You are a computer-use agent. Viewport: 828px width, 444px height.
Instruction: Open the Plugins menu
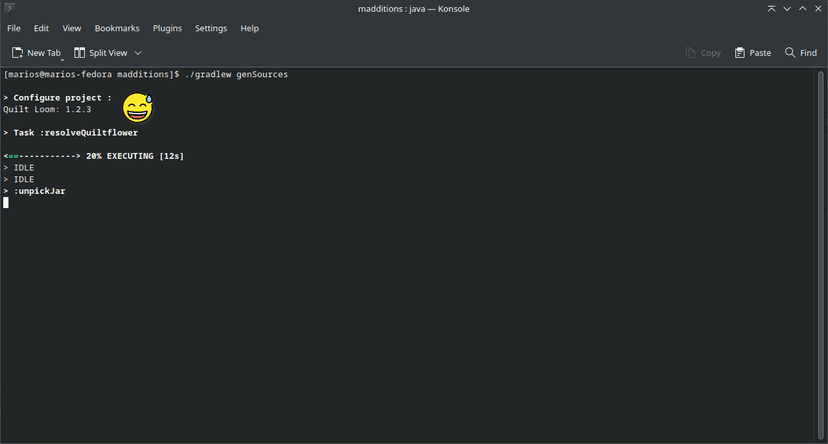[x=167, y=29]
